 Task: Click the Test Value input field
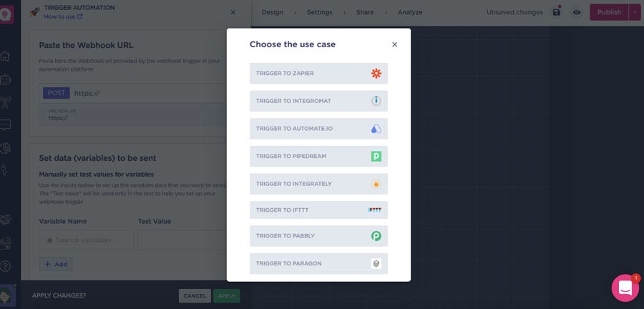tap(182, 240)
